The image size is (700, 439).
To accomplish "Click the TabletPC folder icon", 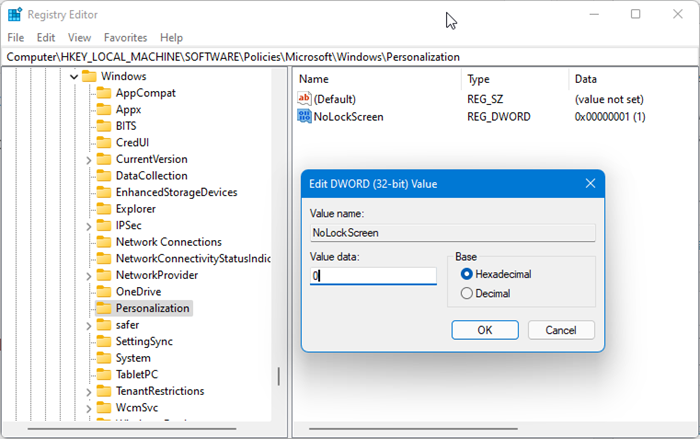I will coord(103,374).
